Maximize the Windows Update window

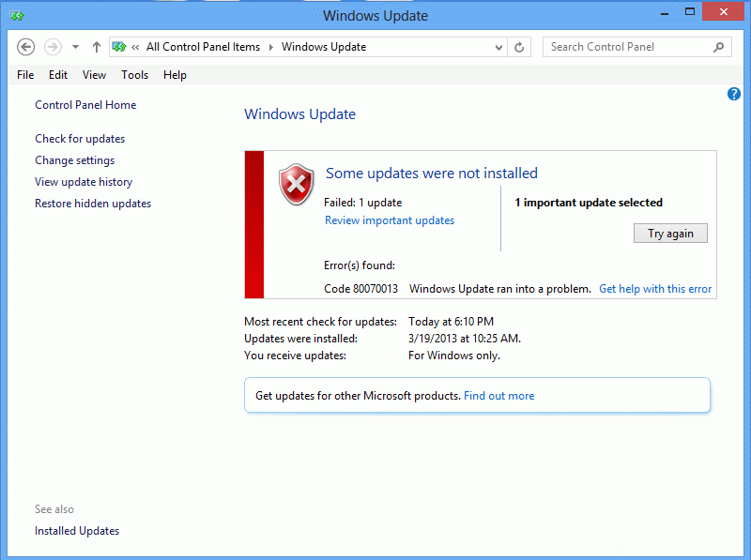[690, 11]
